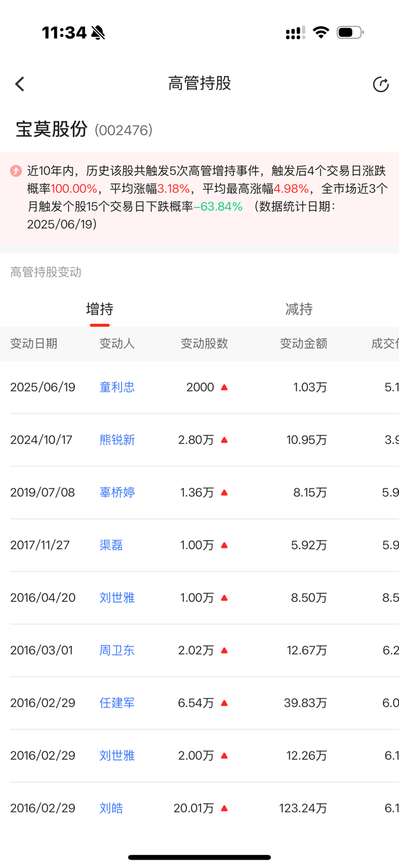This screenshot has width=399, height=868.
Task: Tap the 变动日期 column header
Action: [x=34, y=344]
